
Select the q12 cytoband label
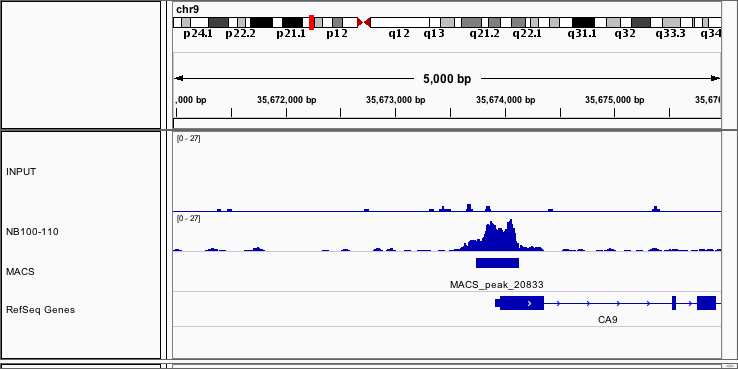(x=399, y=34)
